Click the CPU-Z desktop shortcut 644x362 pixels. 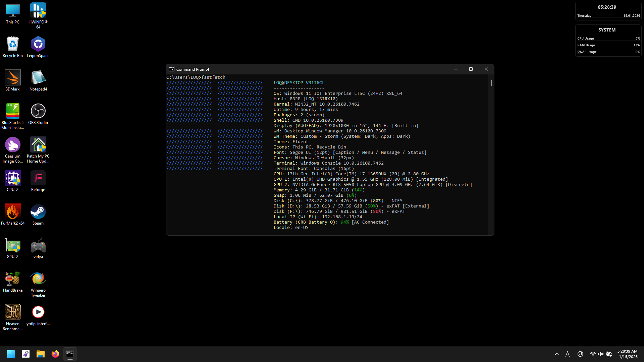pyautogui.click(x=12, y=179)
